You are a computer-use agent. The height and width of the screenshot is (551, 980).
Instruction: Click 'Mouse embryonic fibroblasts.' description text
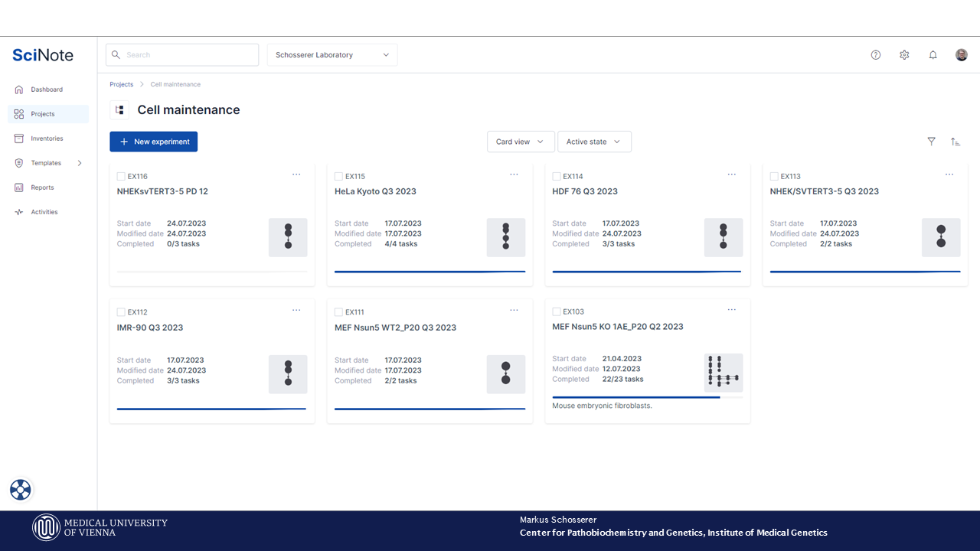pos(602,406)
